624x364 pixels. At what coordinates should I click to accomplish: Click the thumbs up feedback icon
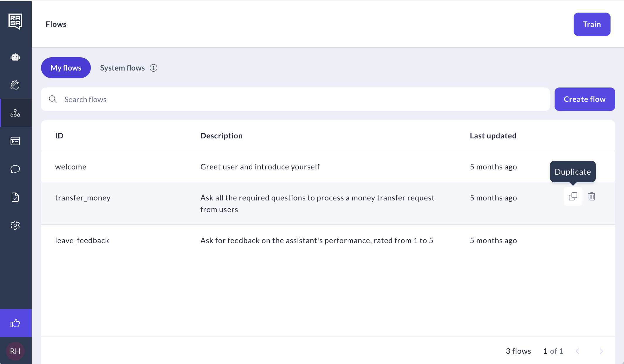click(15, 323)
